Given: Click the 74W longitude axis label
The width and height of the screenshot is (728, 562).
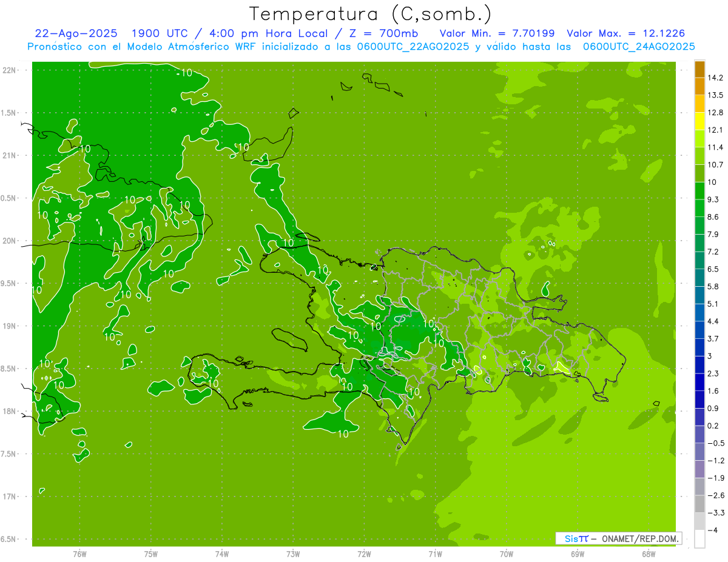Looking at the screenshot, I should click(x=222, y=554).
